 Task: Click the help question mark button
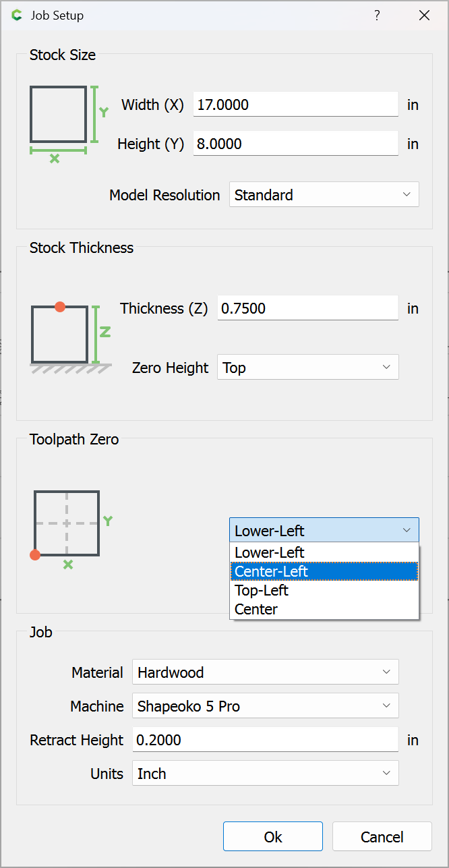377,16
